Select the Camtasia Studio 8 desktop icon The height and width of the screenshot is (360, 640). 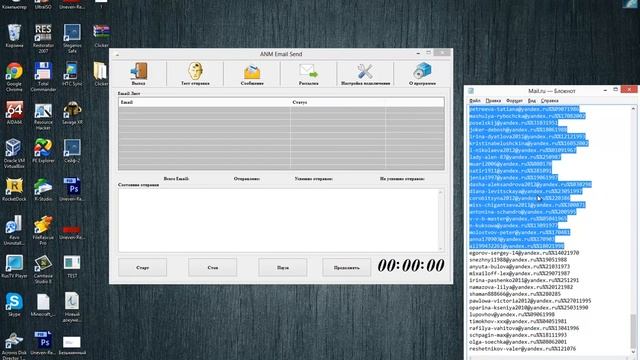tap(43, 269)
